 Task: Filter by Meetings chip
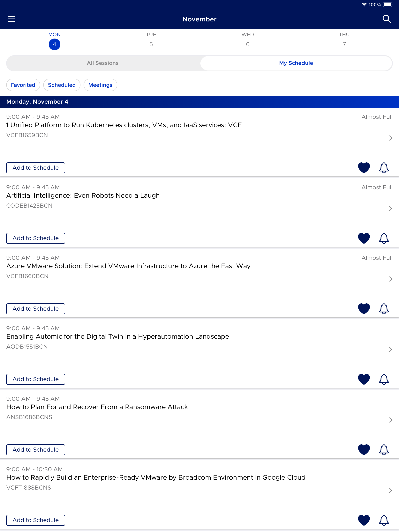point(100,85)
